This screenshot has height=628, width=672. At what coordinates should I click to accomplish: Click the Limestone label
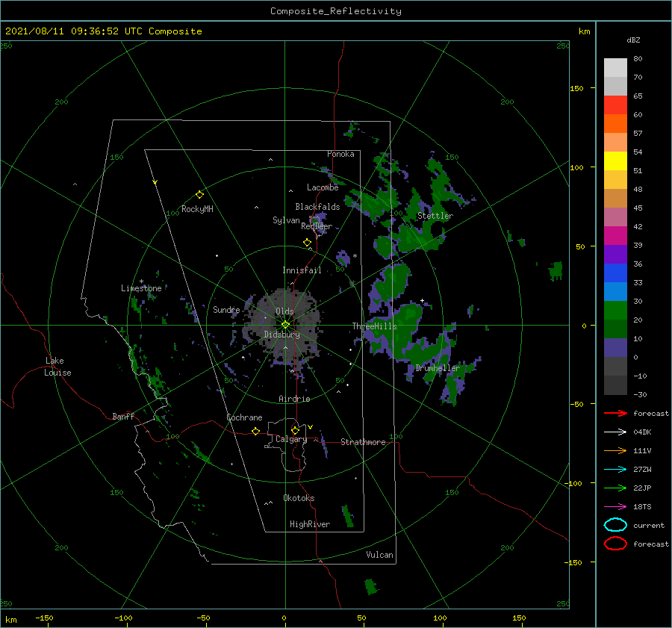[x=141, y=288]
